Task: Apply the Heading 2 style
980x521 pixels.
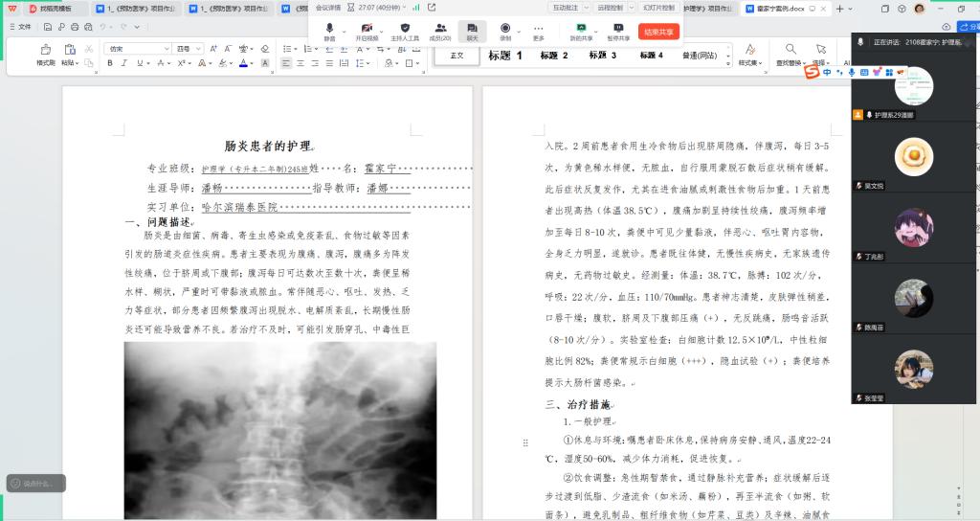Action: pos(554,56)
